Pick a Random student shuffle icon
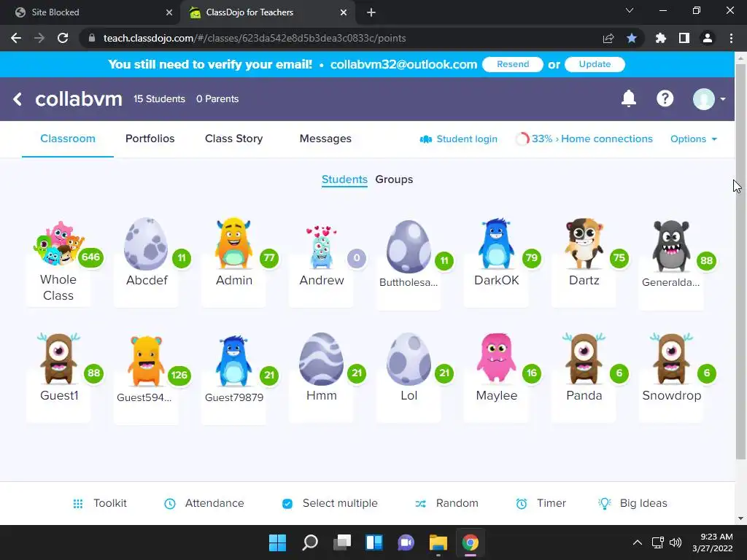The width and height of the screenshot is (747, 560). click(420, 503)
